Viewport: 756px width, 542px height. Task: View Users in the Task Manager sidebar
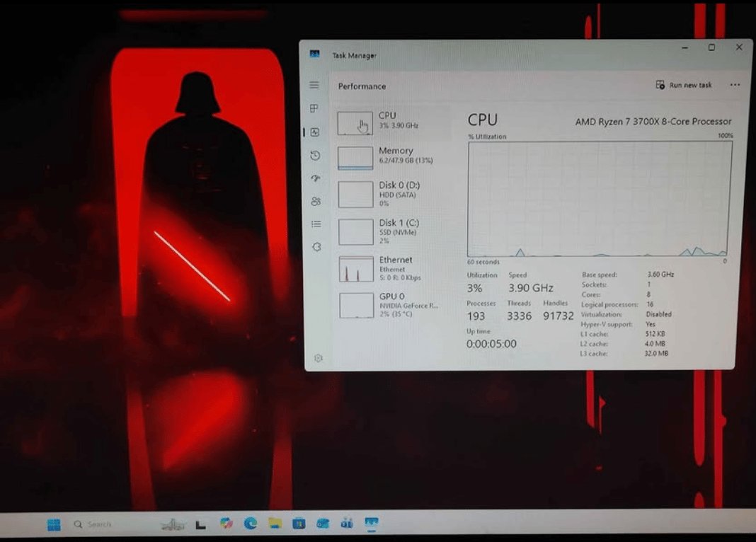tap(315, 201)
